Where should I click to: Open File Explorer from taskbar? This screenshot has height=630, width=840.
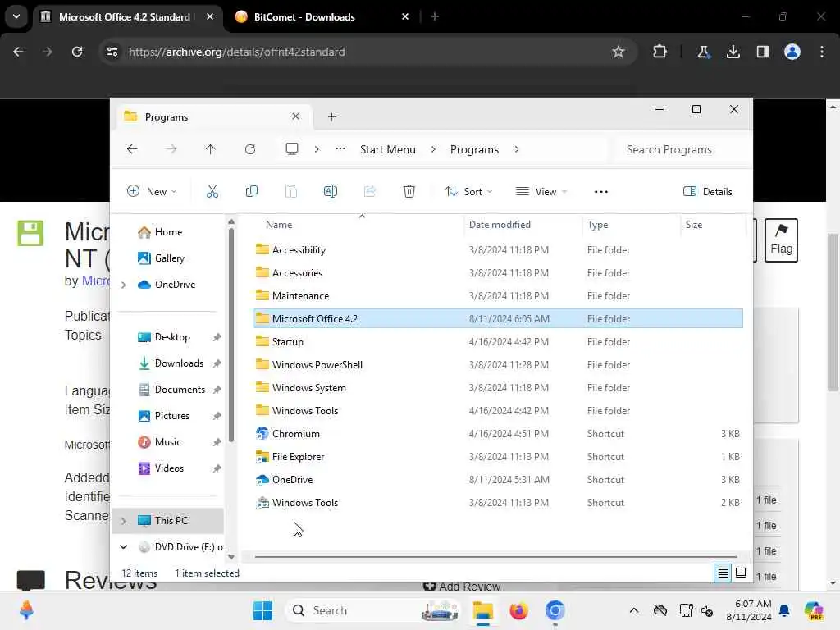coord(482,610)
